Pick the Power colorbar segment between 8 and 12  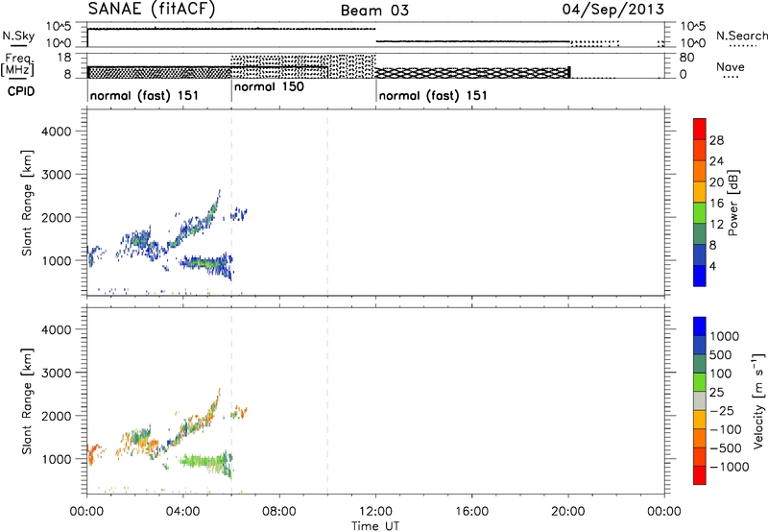point(700,233)
